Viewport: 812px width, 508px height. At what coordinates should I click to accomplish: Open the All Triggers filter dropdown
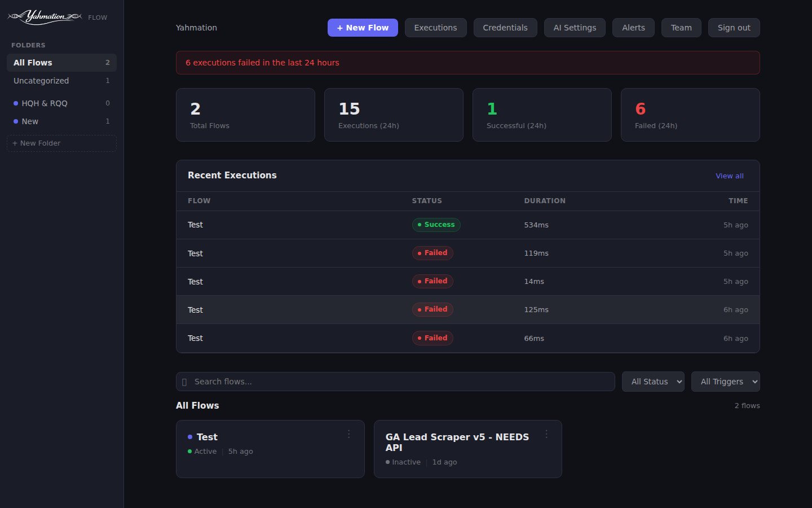pyautogui.click(x=725, y=382)
